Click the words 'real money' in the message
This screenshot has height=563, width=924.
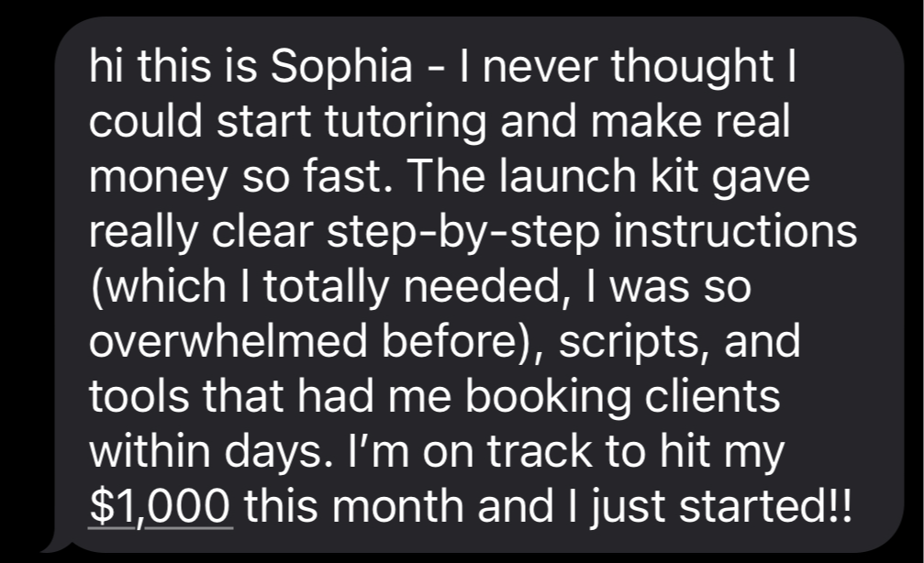440,149
